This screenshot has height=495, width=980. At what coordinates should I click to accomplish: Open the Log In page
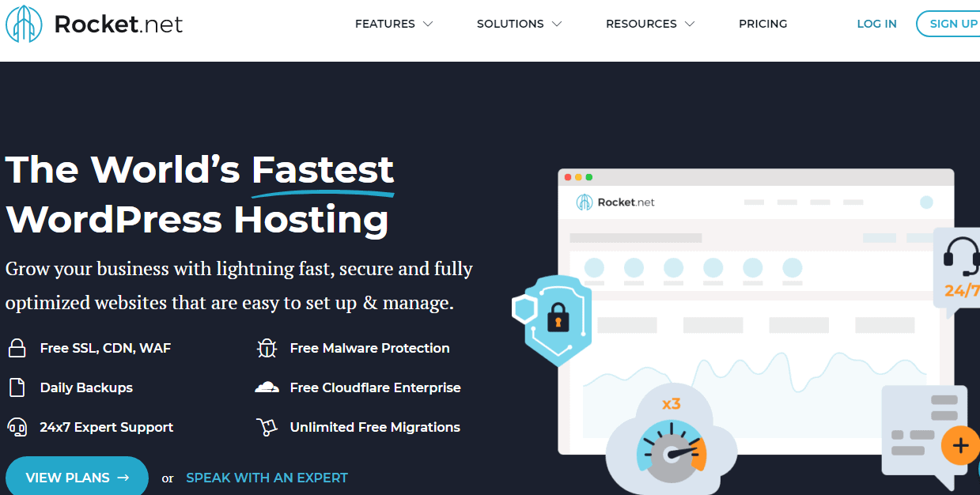876,24
